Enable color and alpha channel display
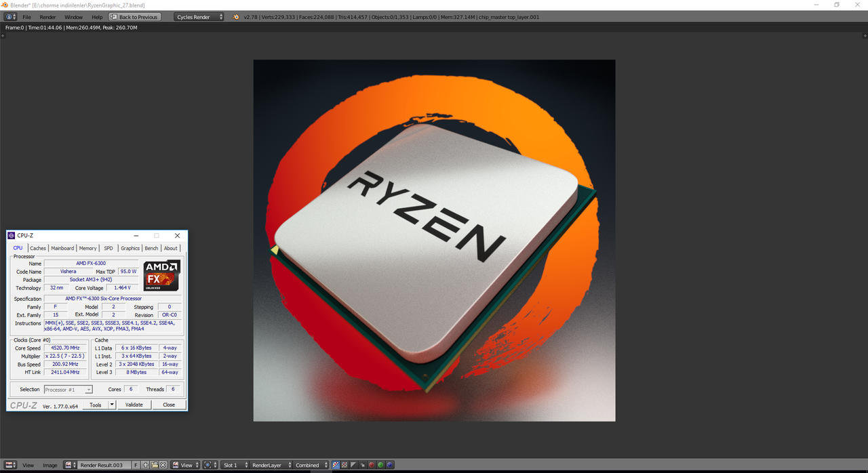 [336, 465]
